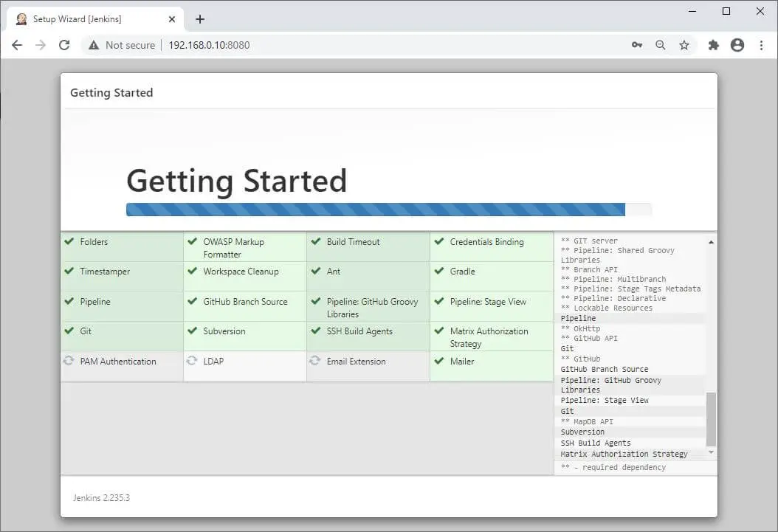Reload the Jenkins setup page
The height and width of the screenshot is (532, 778).
(64, 45)
